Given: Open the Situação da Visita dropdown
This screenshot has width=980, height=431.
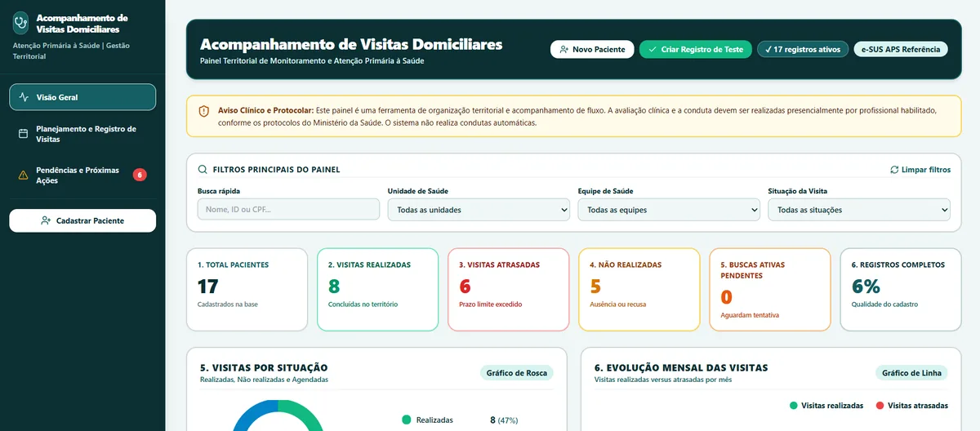Looking at the screenshot, I should [x=859, y=210].
